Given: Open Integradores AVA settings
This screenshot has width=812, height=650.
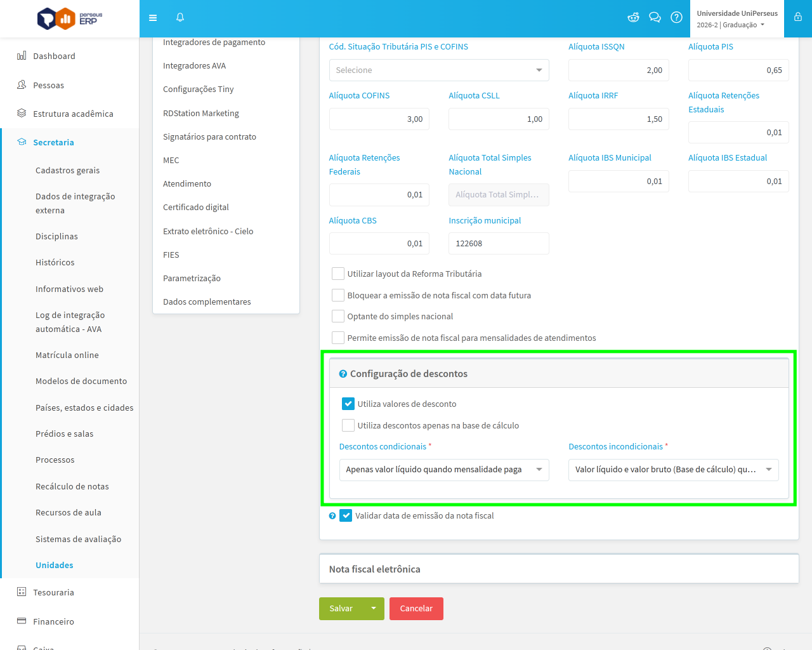Looking at the screenshot, I should point(194,65).
